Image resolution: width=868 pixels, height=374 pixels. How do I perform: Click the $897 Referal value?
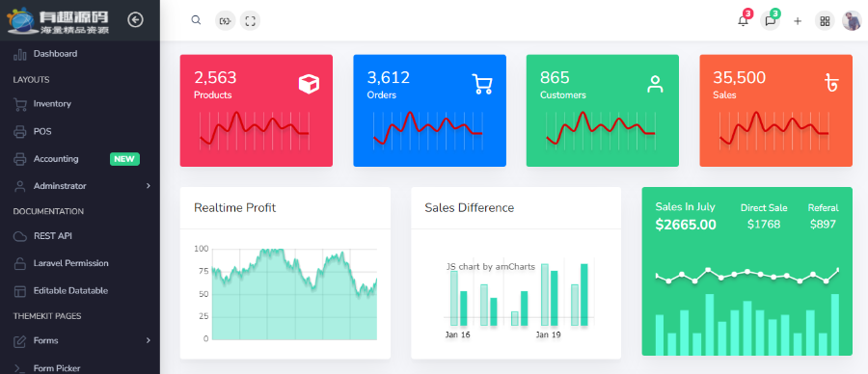pos(824,224)
